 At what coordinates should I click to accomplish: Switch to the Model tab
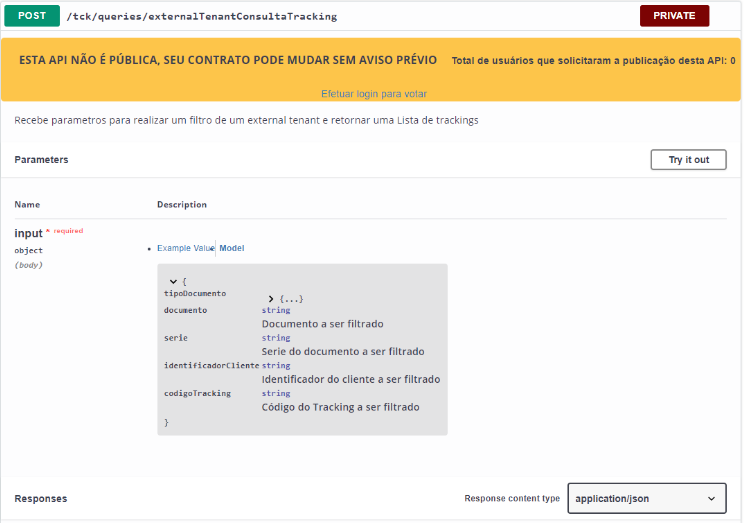click(232, 248)
